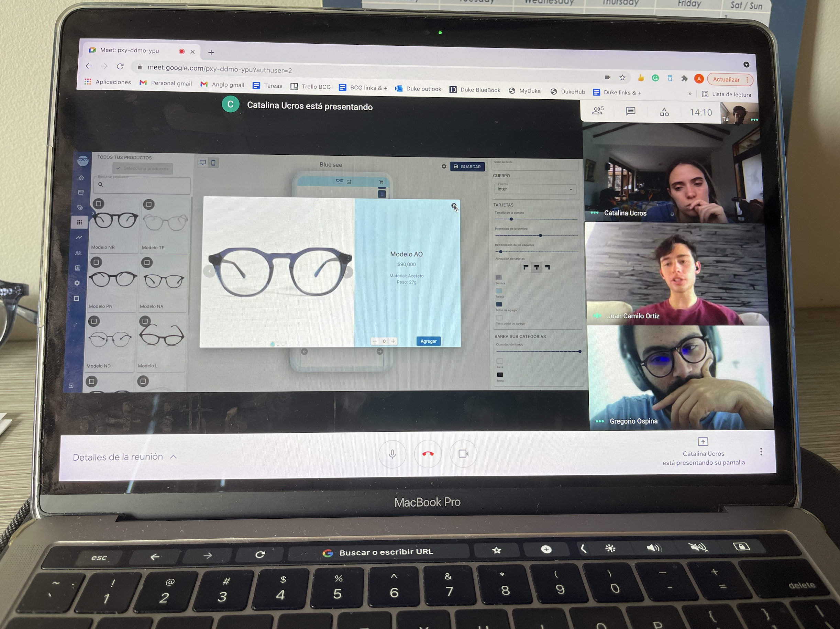Open the home icon in editor sidebar

[81, 177]
